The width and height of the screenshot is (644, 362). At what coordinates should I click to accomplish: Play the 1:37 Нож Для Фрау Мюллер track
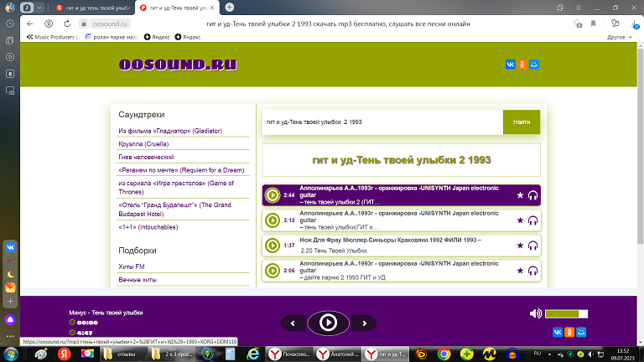pyautogui.click(x=272, y=246)
